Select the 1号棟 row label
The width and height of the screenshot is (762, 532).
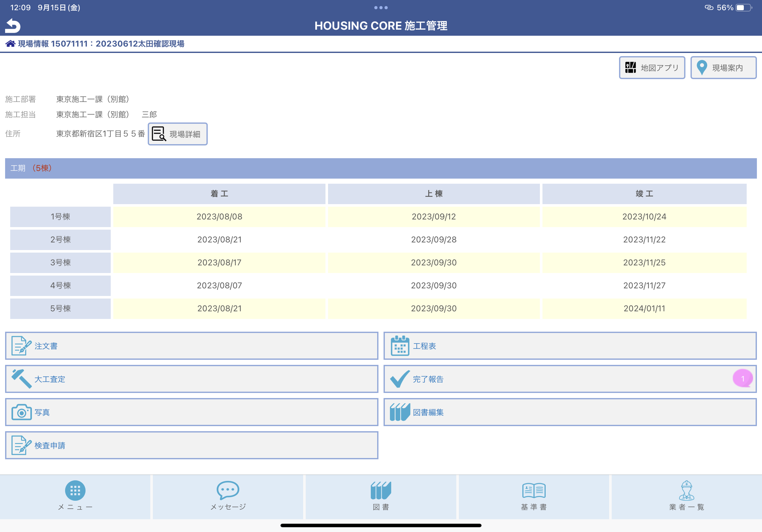(x=60, y=216)
